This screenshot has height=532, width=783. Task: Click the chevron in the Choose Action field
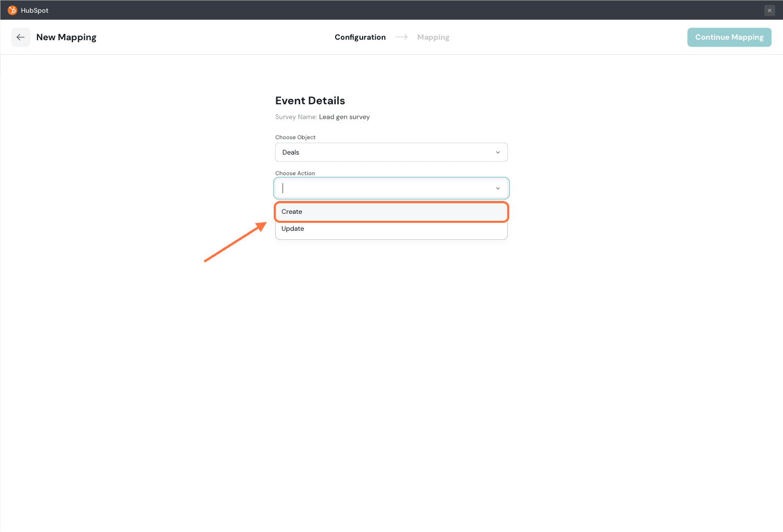click(498, 188)
